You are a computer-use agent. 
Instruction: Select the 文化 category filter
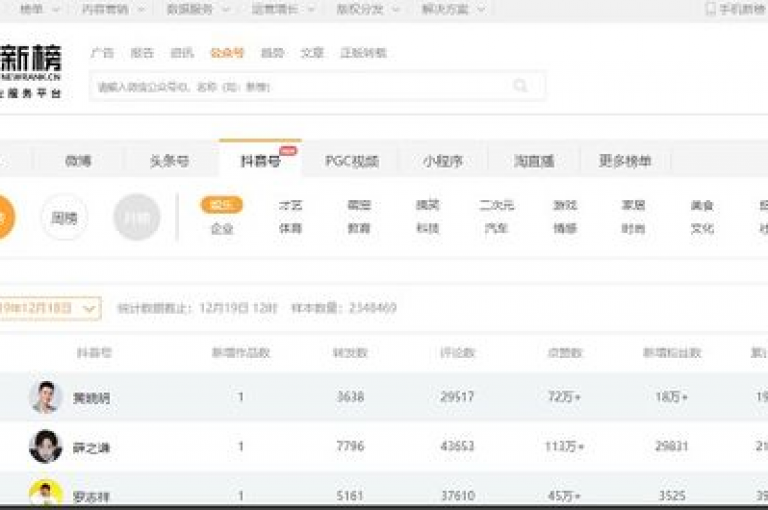(702, 228)
